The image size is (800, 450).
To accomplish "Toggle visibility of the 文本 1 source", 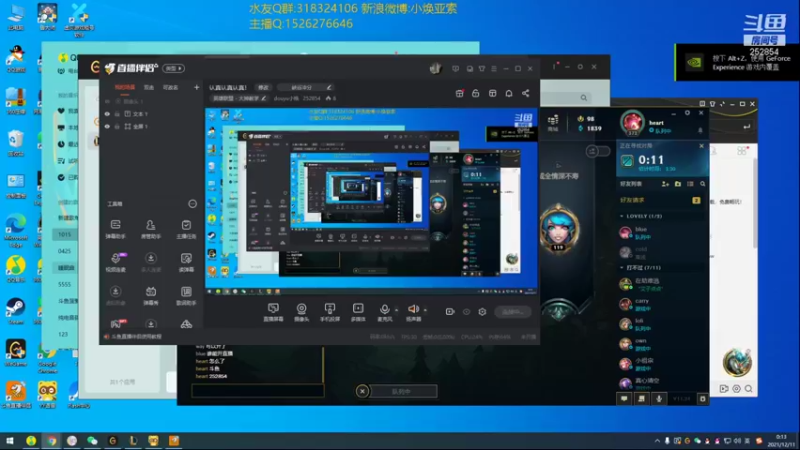I will [x=107, y=114].
